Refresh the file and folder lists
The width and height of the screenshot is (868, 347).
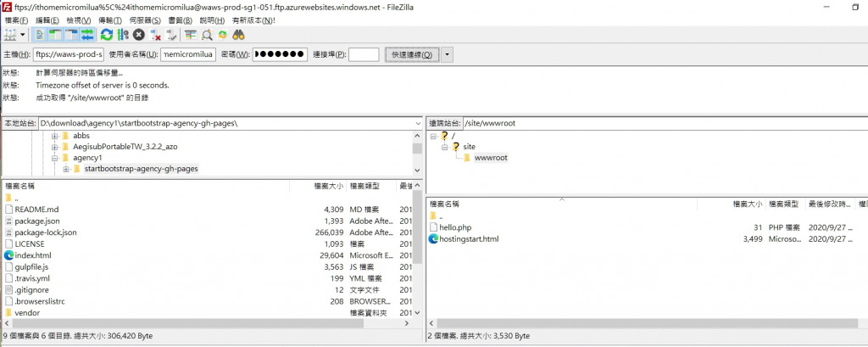(x=107, y=35)
